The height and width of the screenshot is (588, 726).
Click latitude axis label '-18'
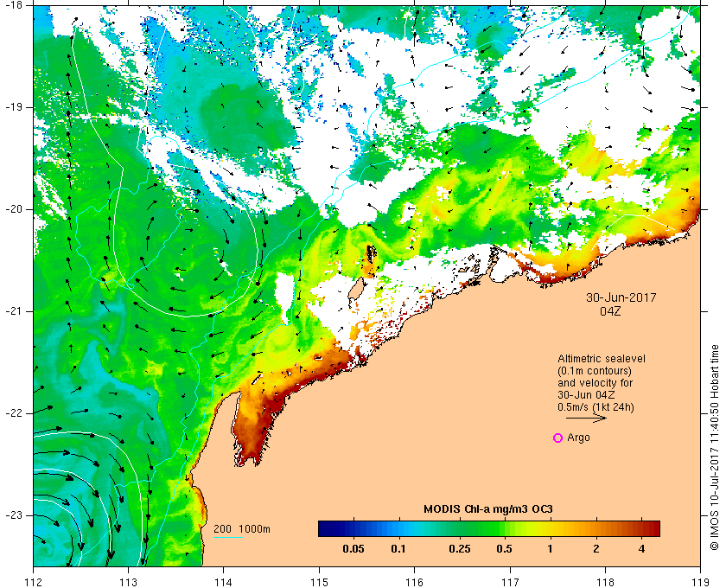pos(12,4)
